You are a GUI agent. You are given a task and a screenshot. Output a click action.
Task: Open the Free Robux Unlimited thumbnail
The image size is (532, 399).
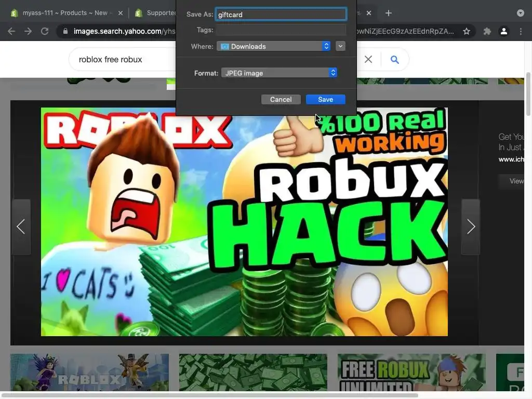click(411, 373)
